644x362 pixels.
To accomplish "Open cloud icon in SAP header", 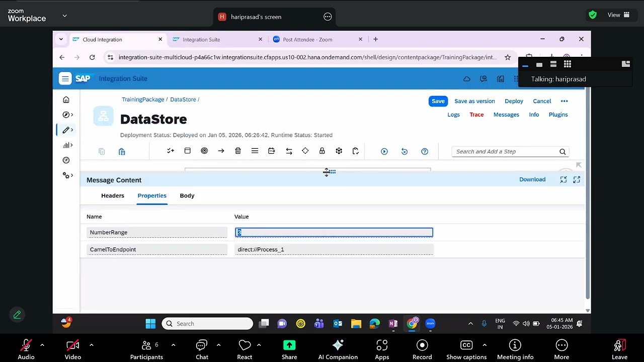I will [467, 79].
